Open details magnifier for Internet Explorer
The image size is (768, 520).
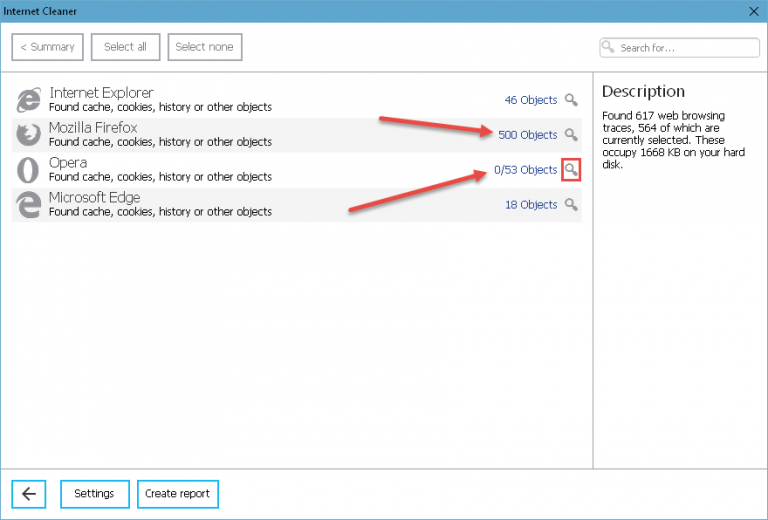[x=571, y=100]
